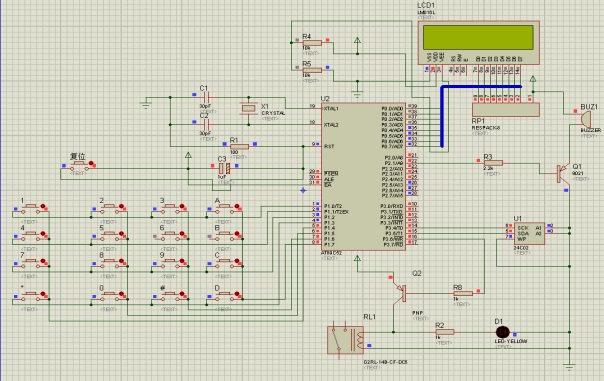Toggle keypad button D

(227, 295)
